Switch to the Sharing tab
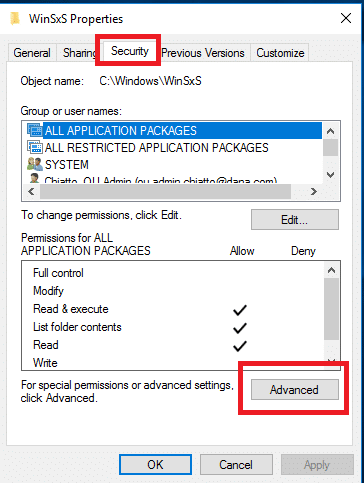Viewport: 364px width, 483px height. 80,53
